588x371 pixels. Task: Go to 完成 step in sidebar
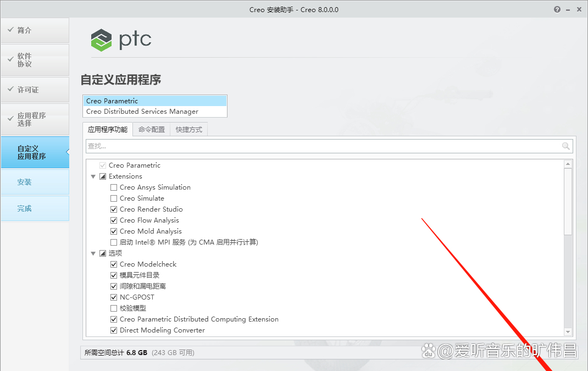(x=35, y=208)
